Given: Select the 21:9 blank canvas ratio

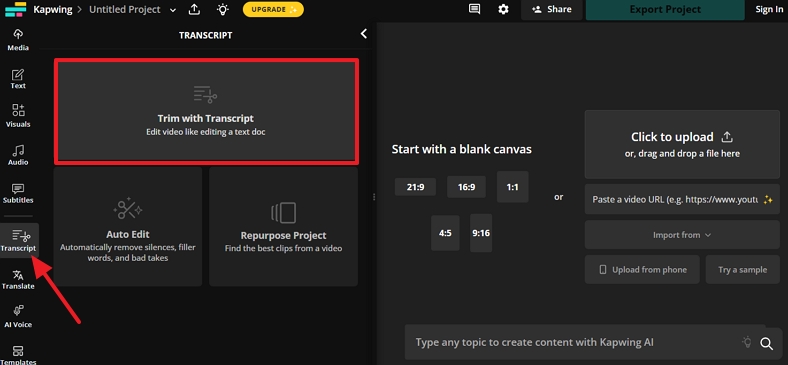Looking at the screenshot, I should pos(415,187).
